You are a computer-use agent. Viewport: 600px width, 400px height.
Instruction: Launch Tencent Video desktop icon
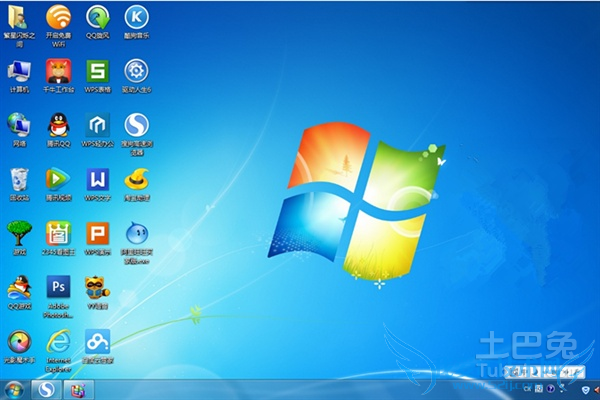point(58,180)
